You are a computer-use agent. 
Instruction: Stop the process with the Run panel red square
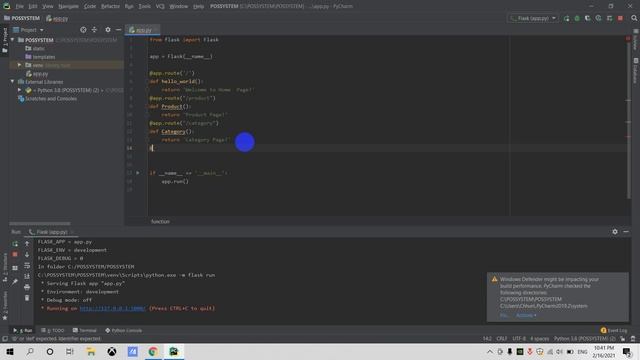coord(15,254)
